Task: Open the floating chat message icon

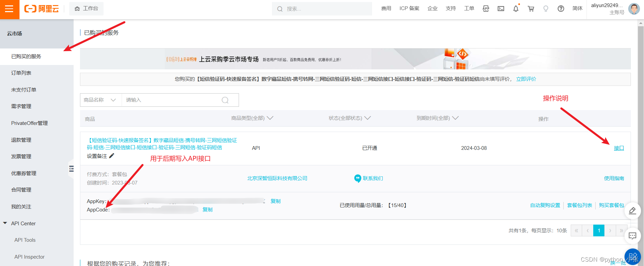Action: coord(633,236)
